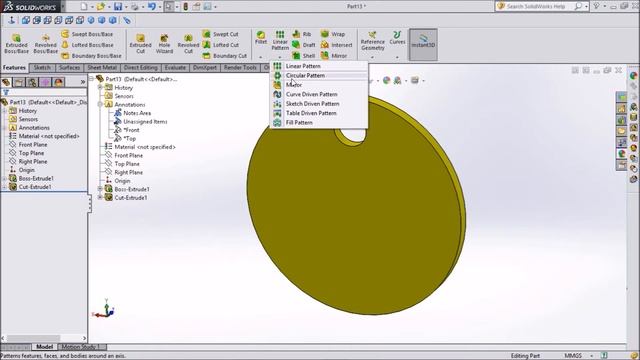
Task: Click the Undo icon
Action: click(x=152, y=7)
